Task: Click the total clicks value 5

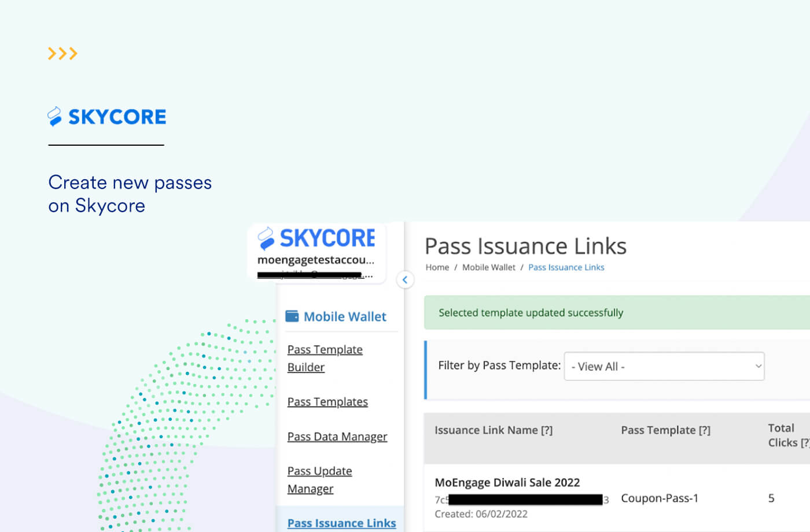Action: point(771,498)
